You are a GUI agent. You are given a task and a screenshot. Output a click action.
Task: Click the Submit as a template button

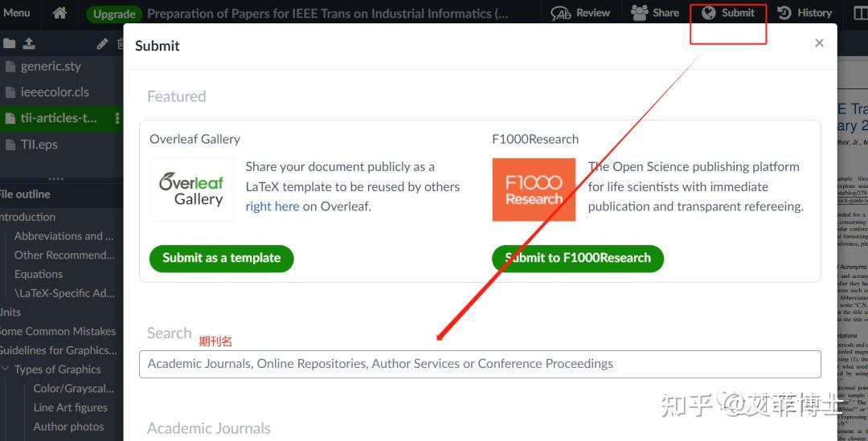coord(221,258)
